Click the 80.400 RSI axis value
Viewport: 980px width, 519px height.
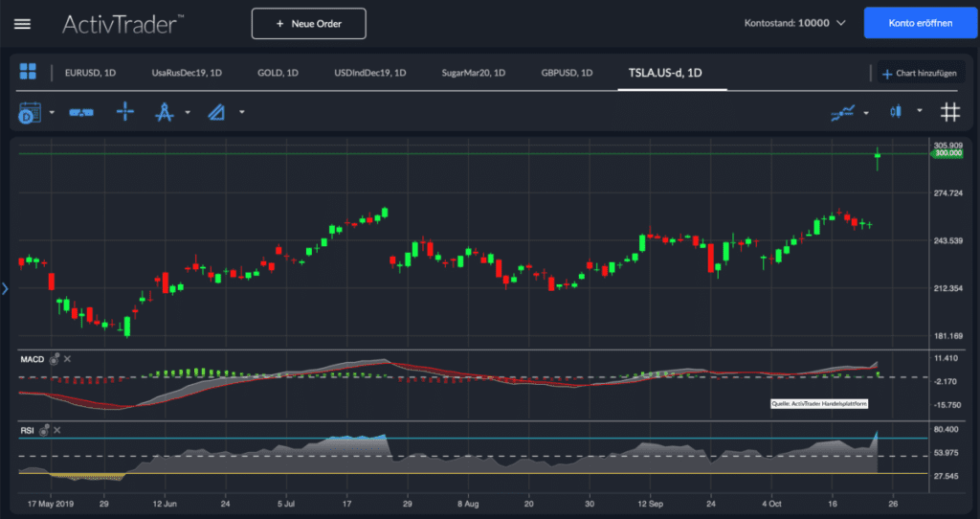[x=947, y=430]
